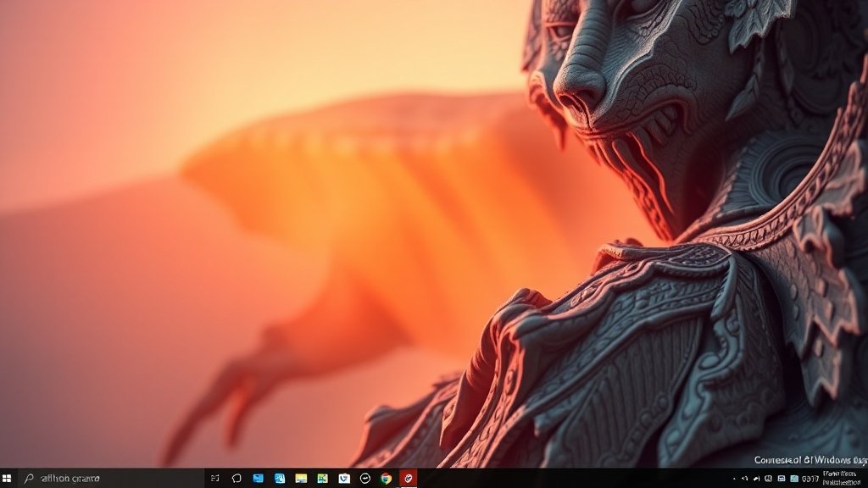The height and width of the screenshot is (488, 868).
Task: Open the round speech bubble taskbar icon
Action: click(236, 479)
